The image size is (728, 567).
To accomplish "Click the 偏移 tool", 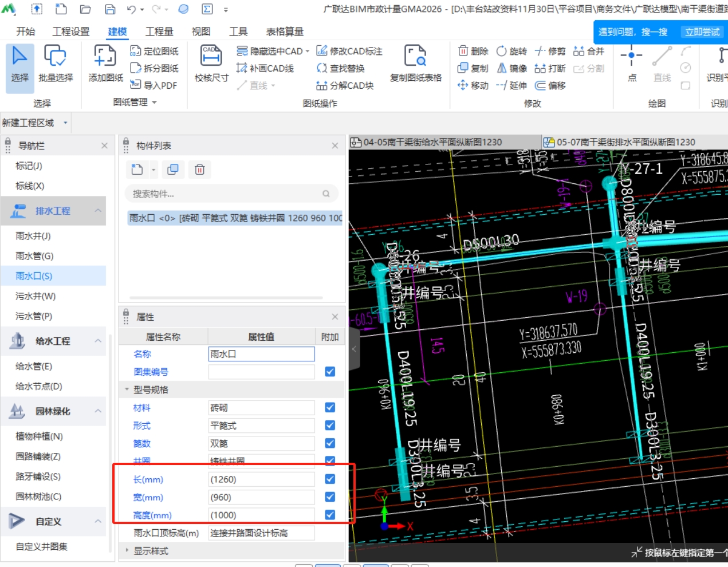I will 550,85.
